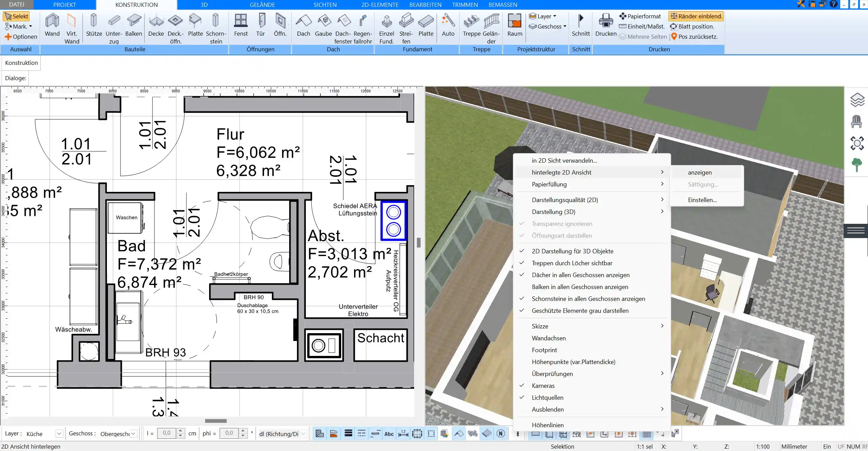Insert a Tür door element
Viewport: 868px width, 451px height.
point(261,25)
